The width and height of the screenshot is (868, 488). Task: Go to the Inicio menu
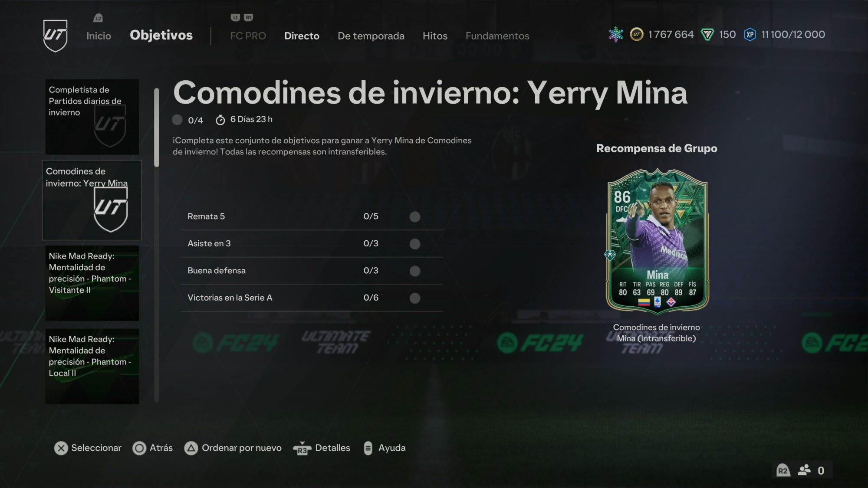coord(99,36)
